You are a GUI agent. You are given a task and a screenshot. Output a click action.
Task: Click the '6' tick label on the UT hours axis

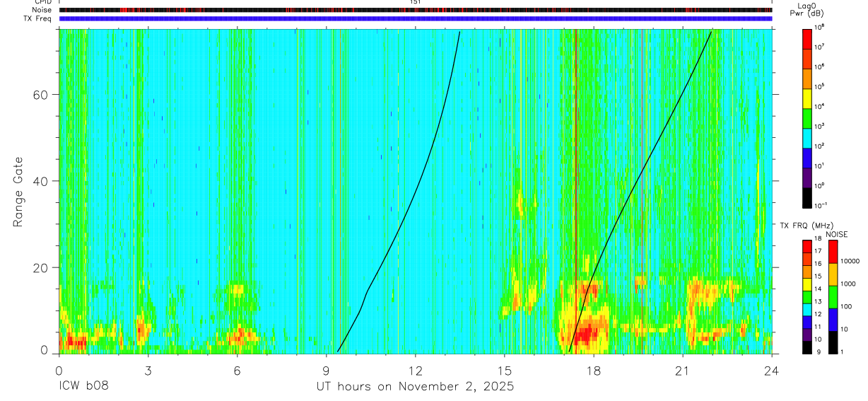pos(237,371)
